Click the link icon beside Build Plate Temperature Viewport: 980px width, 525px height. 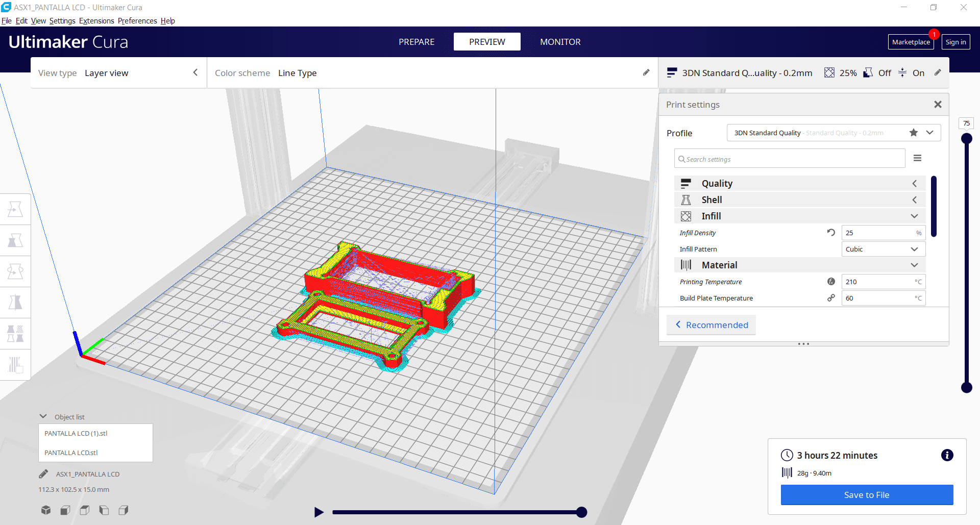coord(831,298)
